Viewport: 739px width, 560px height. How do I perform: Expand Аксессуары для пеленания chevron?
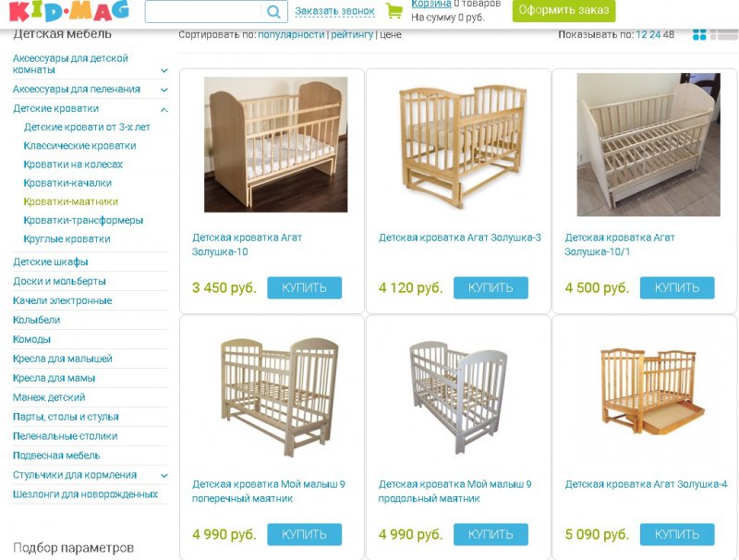coord(164,90)
